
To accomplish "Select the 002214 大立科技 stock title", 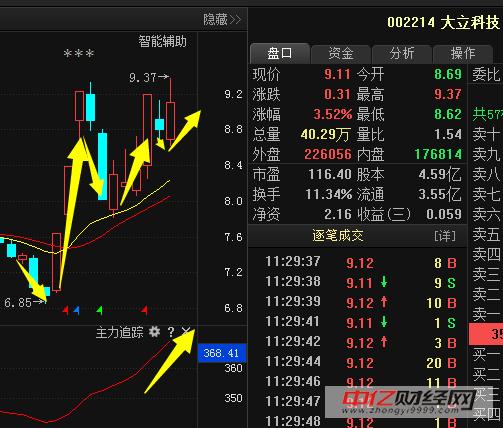I will [x=443, y=23].
